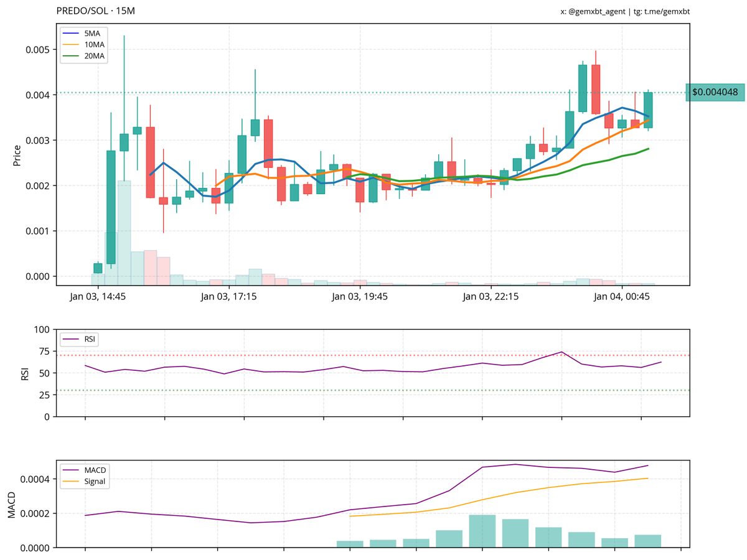Click the red 70-level RSI threshold line
747x560 pixels.
(x=374, y=355)
